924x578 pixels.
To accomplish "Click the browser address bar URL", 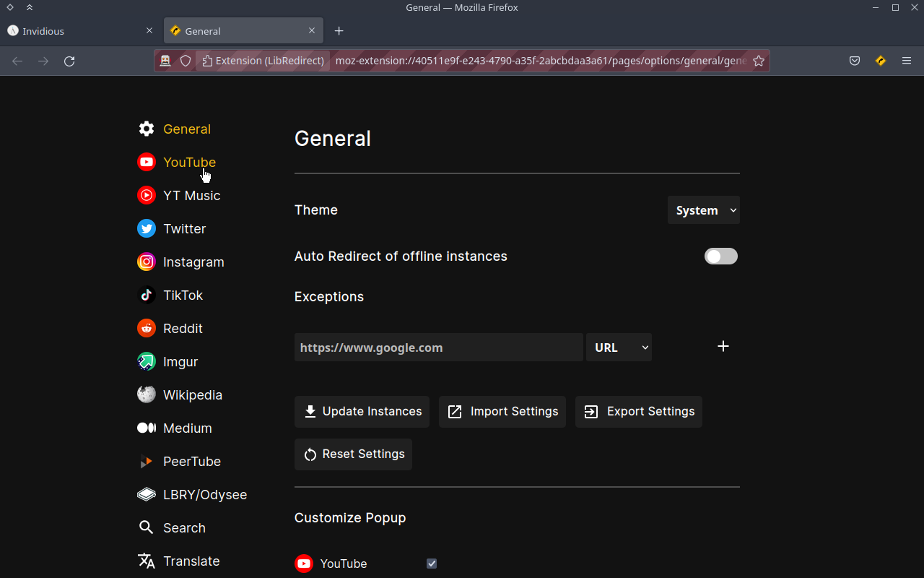I will click(x=541, y=61).
